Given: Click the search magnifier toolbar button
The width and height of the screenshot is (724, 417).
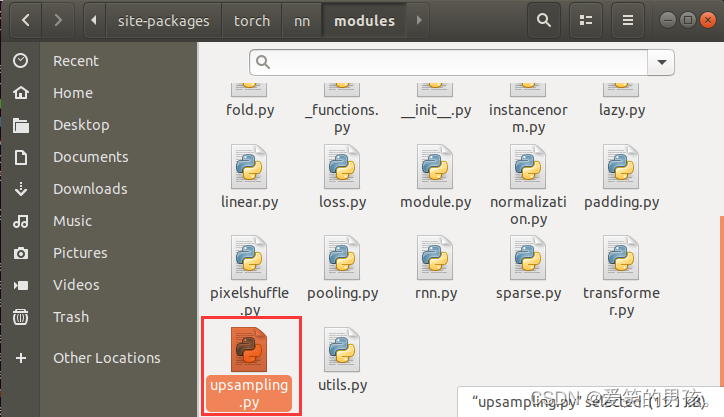Looking at the screenshot, I should click(x=544, y=20).
